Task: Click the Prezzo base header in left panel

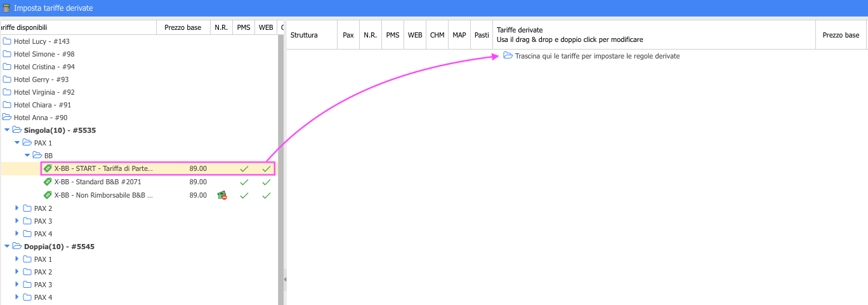Action: click(183, 27)
